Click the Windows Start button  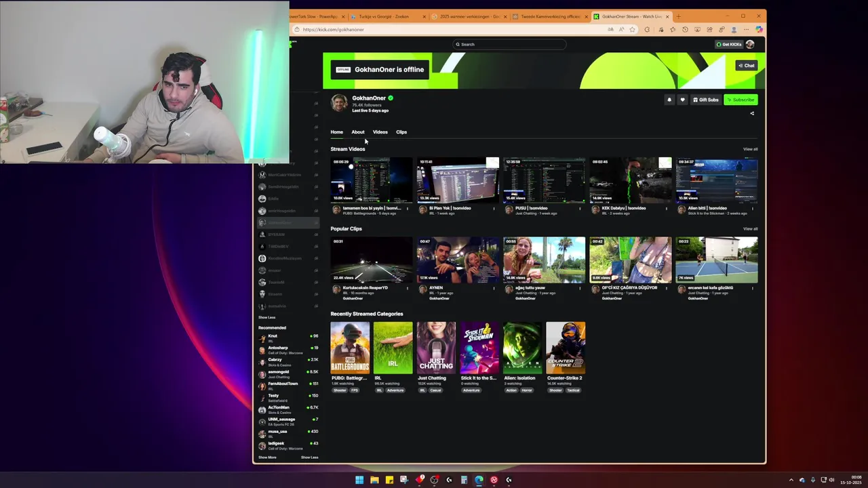point(359,480)
